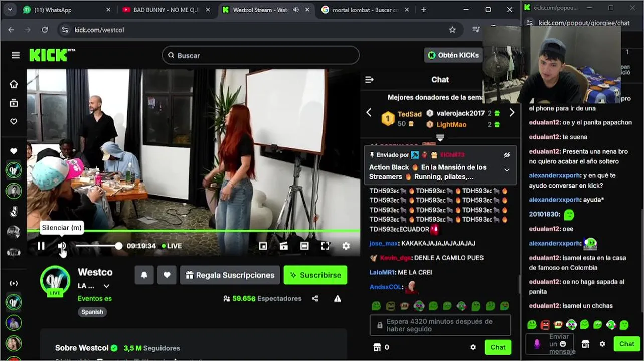
Task: Hide the pinned message eye icon
Action: 507,155
